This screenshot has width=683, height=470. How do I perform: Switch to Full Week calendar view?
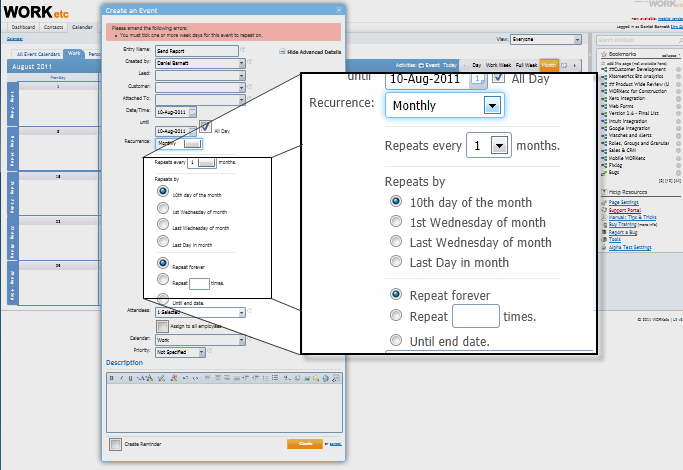click(x=525, y=64)
